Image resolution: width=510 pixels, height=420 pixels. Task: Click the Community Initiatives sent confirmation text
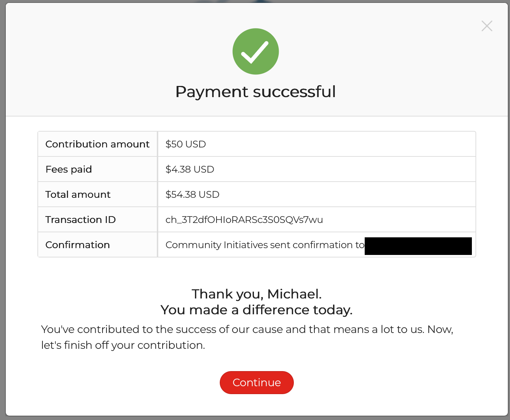[x=265, y=245]
